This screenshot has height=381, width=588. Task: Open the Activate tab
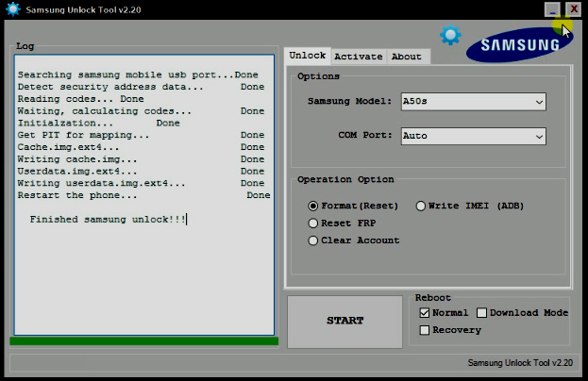(x=358, y=57)
